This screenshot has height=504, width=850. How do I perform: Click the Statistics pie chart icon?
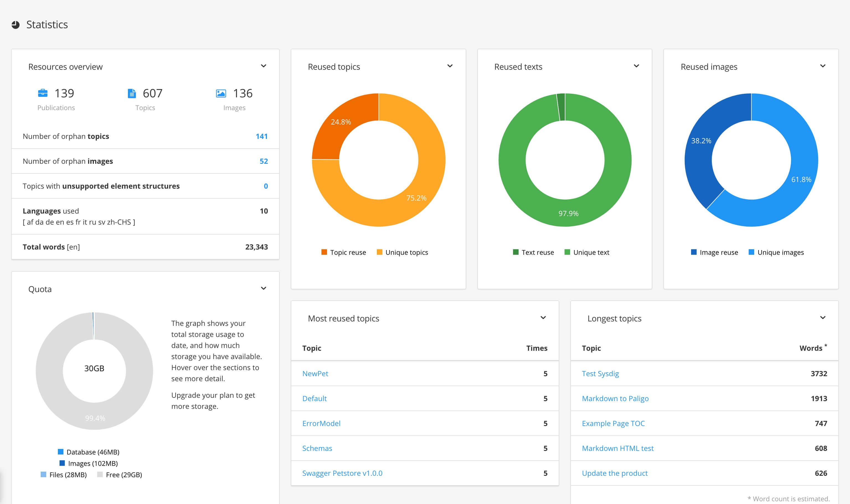[16, 25]
